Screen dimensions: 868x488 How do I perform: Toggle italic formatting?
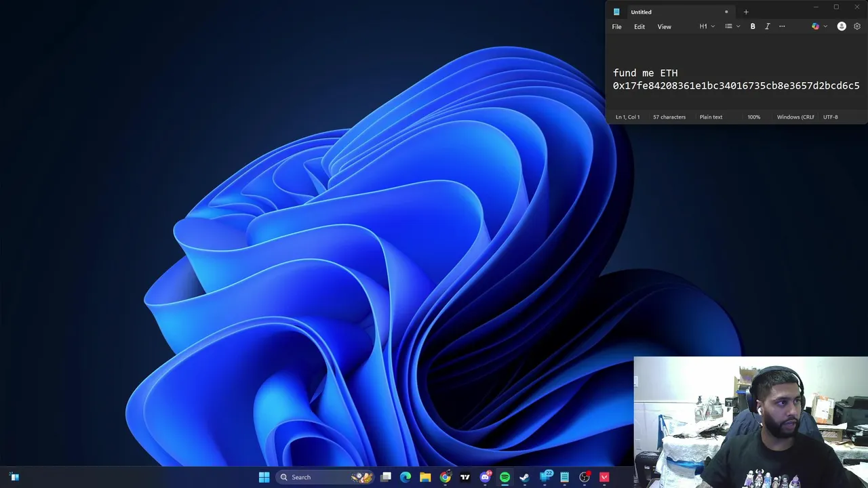tap(767, 26)
